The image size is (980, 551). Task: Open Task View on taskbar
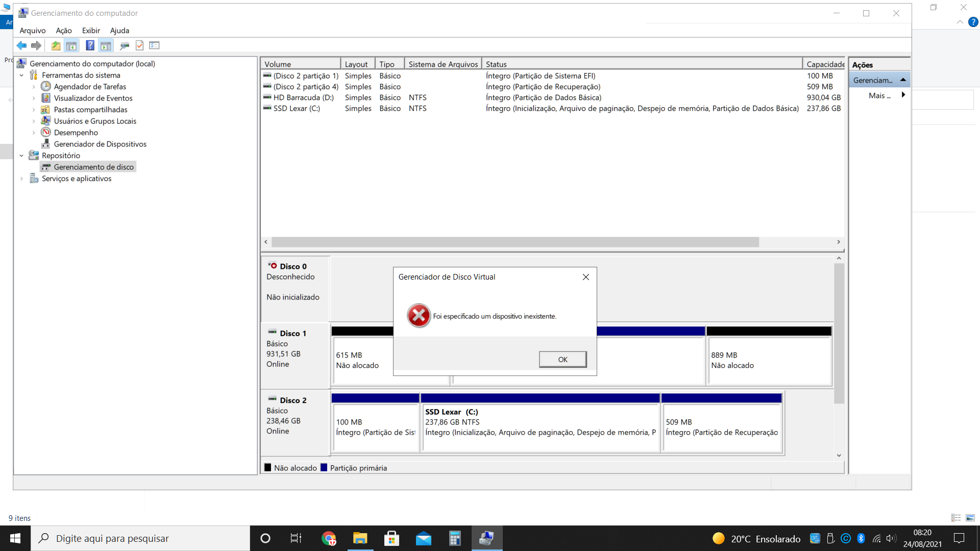click(296, 538)
